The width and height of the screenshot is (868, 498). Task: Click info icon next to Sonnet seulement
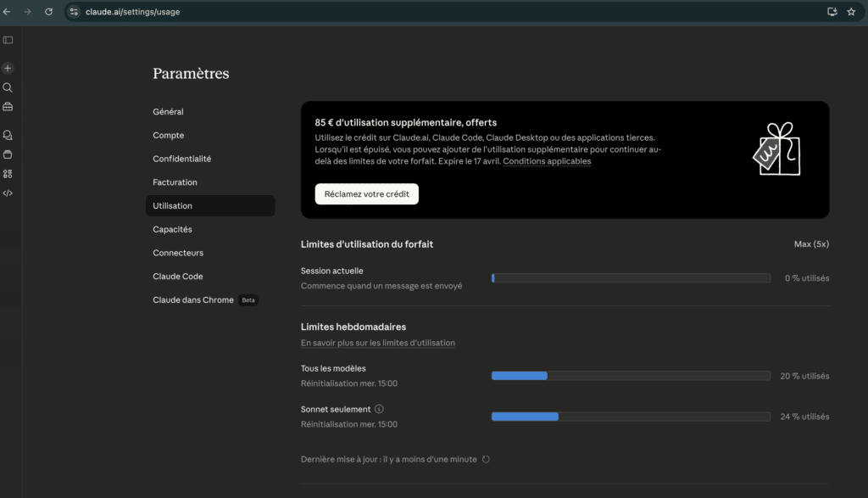(379, 409)
